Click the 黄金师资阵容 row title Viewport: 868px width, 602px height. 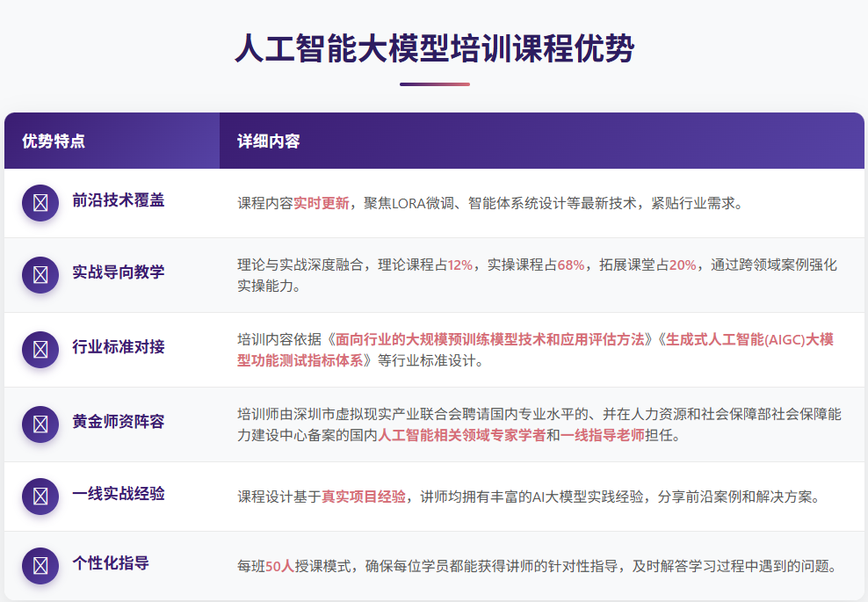[x=118, y=421]
